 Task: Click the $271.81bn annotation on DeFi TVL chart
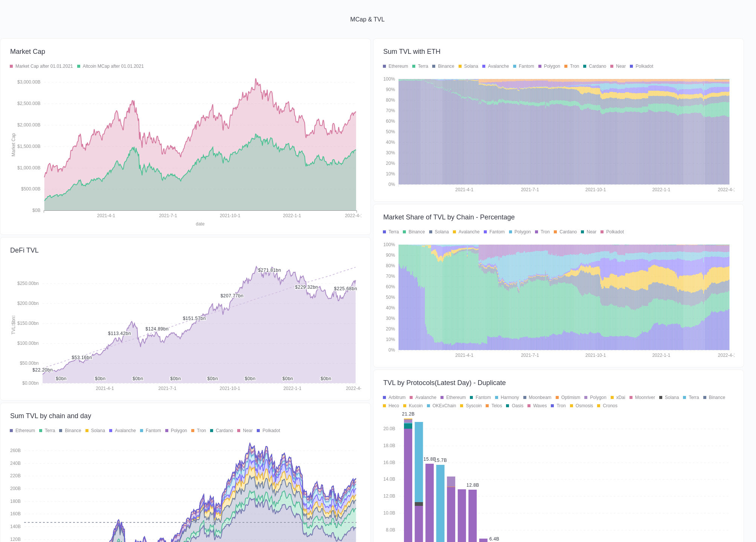click(x=269, y=270)
